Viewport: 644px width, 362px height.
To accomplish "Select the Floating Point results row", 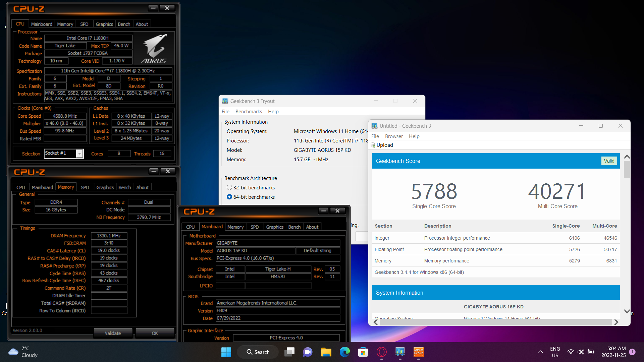I will coord(496,249).
